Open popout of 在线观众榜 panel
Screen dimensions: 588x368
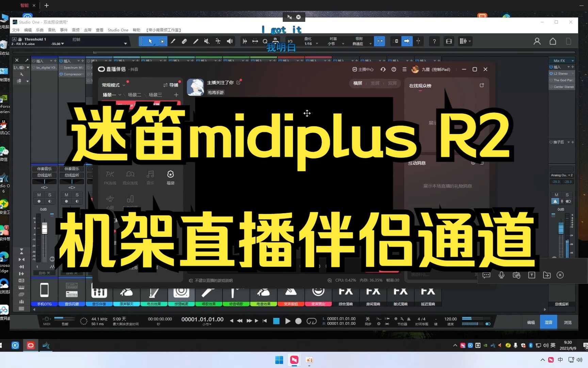pos(482,85)
